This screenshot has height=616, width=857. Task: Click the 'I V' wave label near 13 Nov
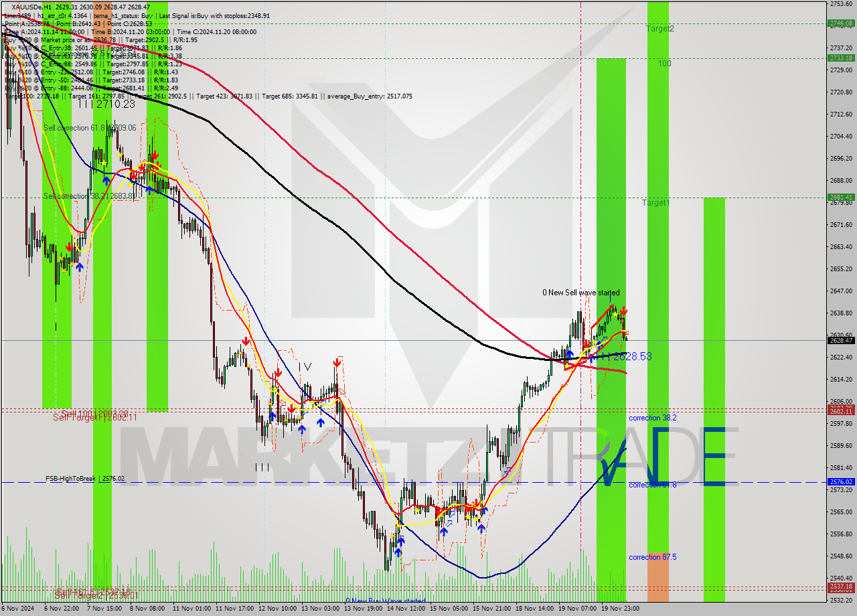pos(305,367)
